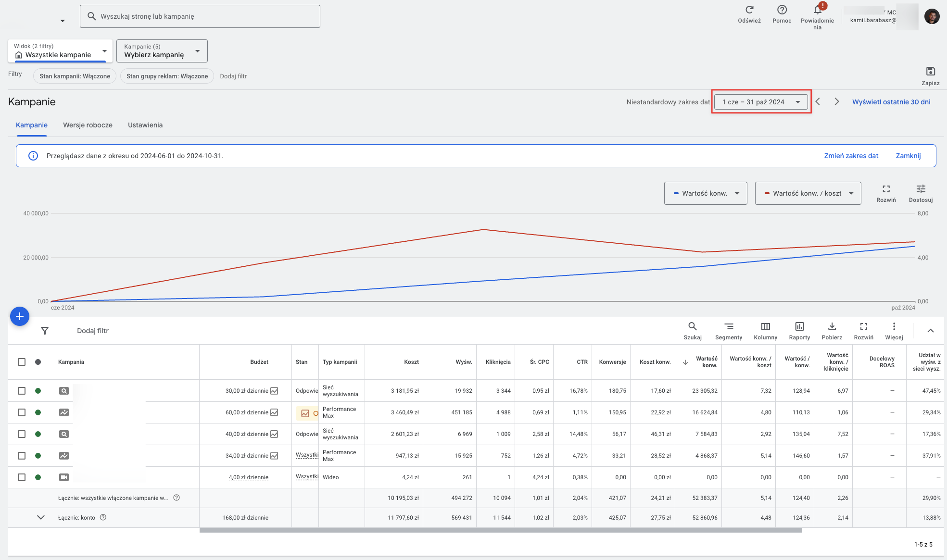Open the Segmenty icon

[x=729, y=326]
